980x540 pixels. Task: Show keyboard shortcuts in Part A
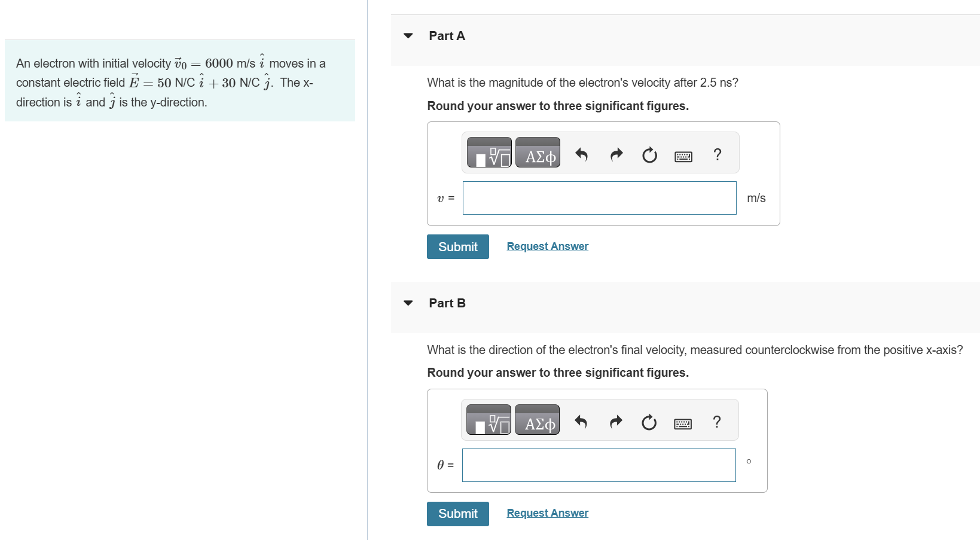[683, 157]
